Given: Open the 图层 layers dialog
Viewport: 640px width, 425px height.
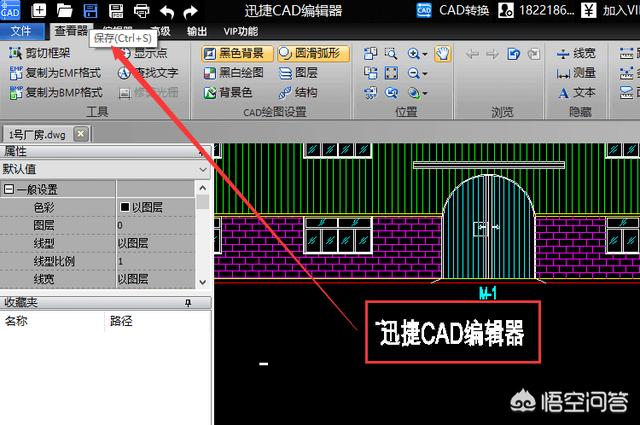Looking at the screenshot, I should click(298, 73).
